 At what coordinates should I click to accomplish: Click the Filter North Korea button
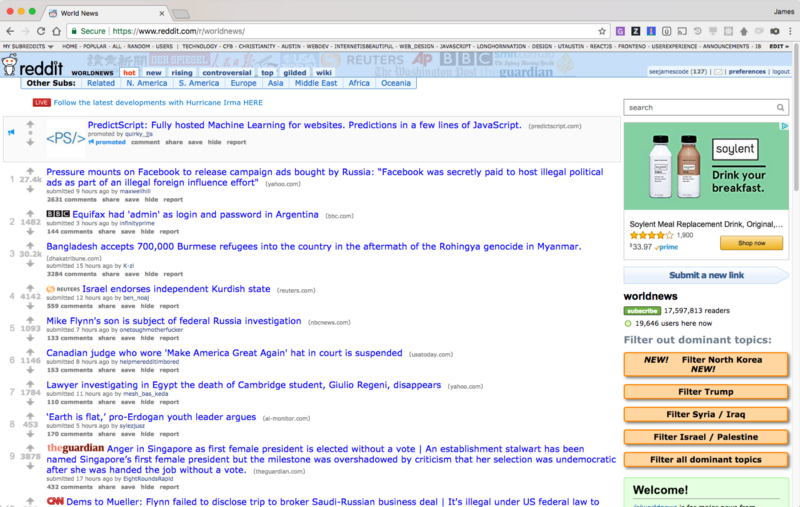[706, 364]
